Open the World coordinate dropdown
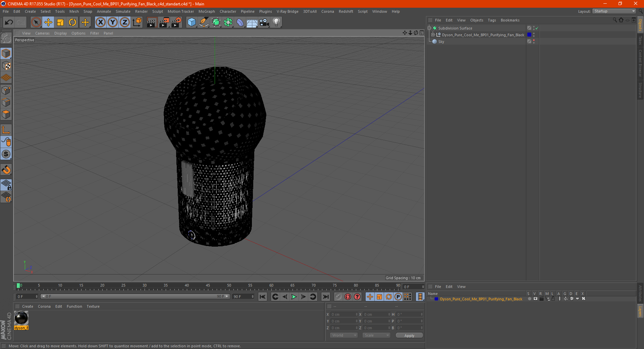This screenshot has height=349, width=644. tap(344, 335)
